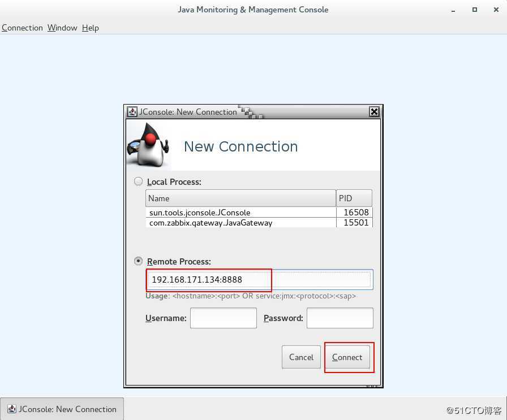Click the Name column header
This screenshot has width=507, height=420.
[240, 198]
